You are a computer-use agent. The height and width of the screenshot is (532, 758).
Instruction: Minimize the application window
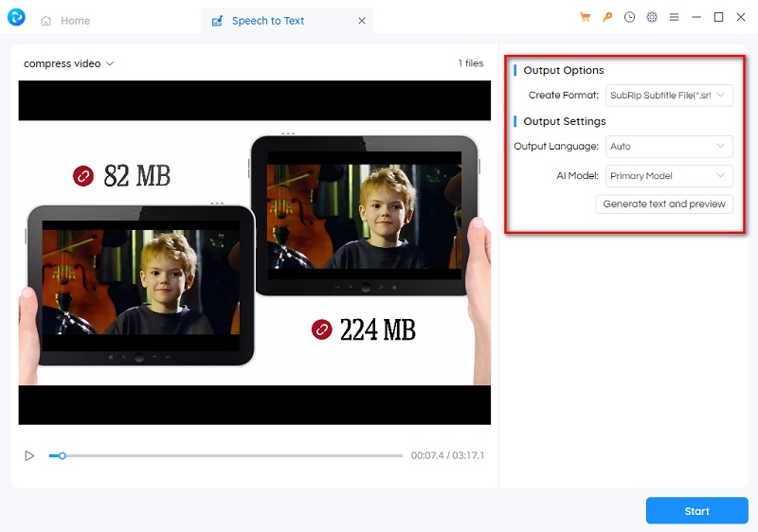click(x=696, y=17)
